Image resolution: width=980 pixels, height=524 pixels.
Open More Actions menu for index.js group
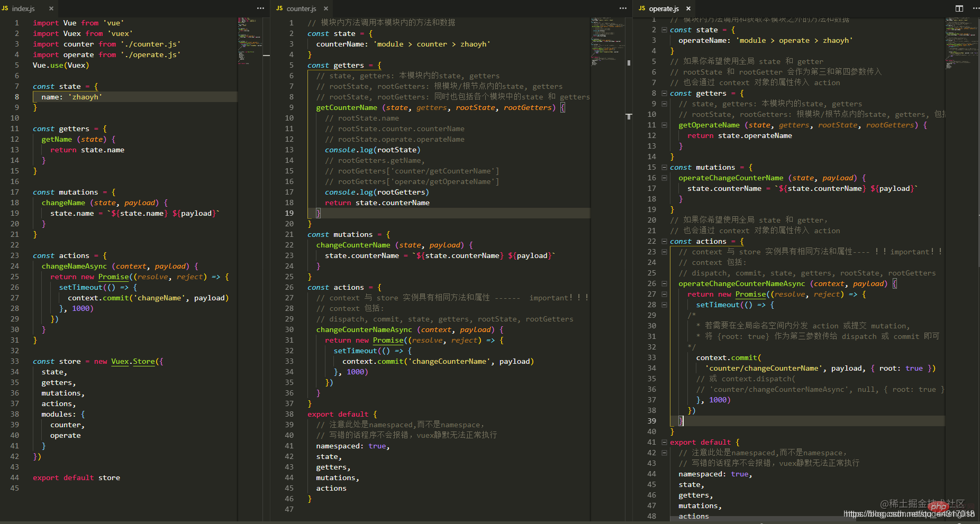click(260, 8)
